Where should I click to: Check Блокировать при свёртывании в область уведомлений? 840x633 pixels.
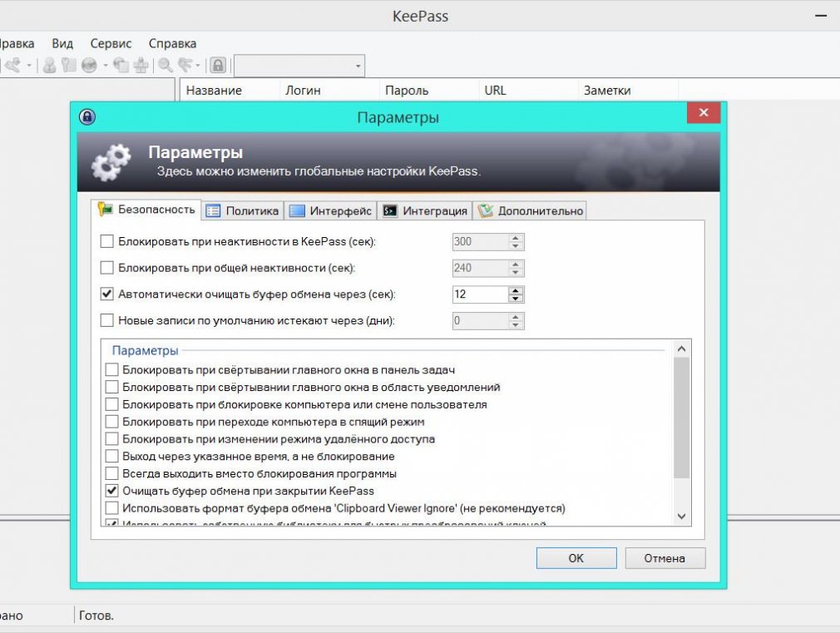tap(111, 387)
